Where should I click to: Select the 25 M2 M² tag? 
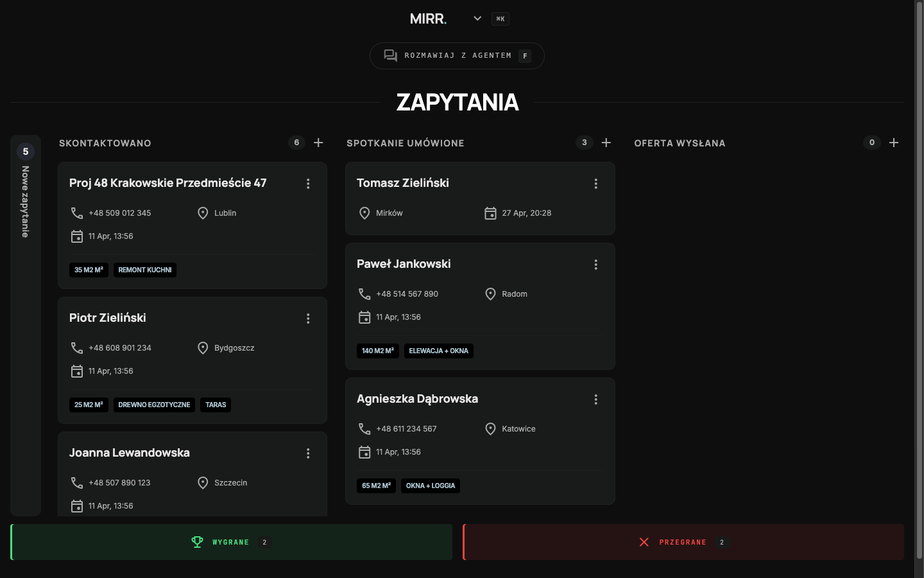click(89, 405)
